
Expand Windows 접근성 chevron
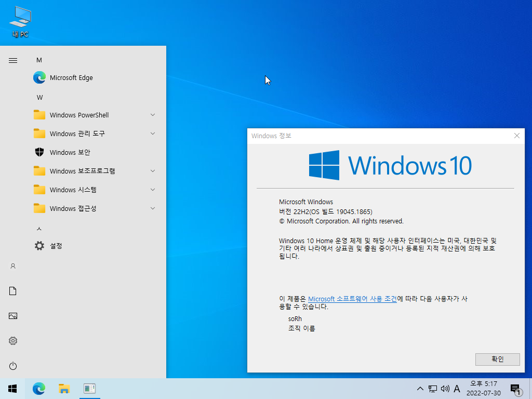pos(153,208)
